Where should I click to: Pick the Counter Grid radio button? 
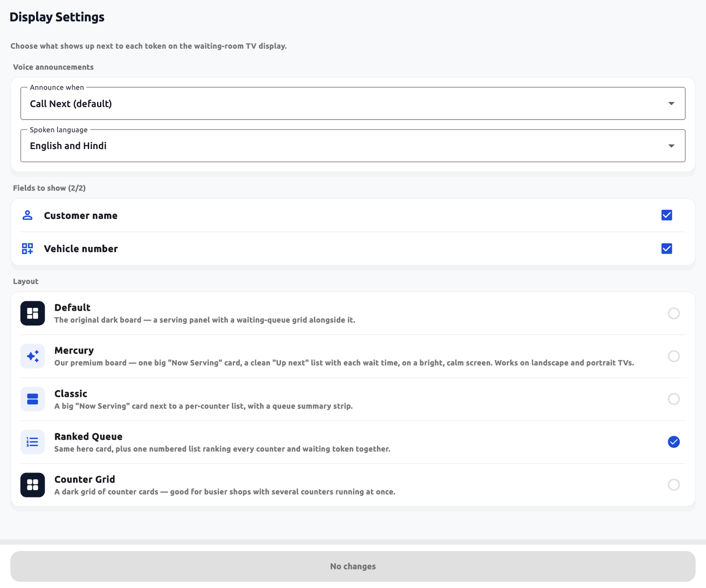pyautogui.click(x=674, y=485)
